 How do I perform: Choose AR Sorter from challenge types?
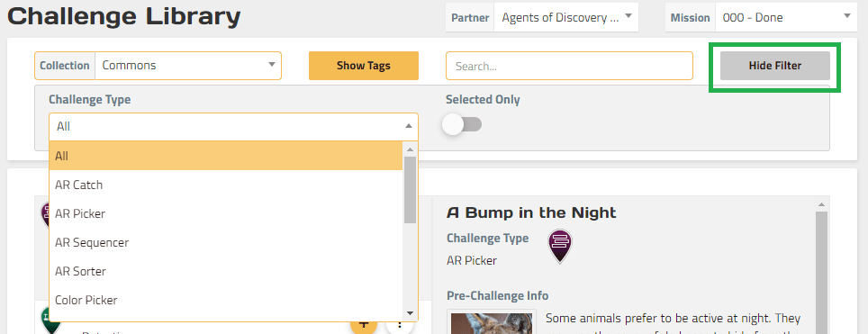coord(226,271)
